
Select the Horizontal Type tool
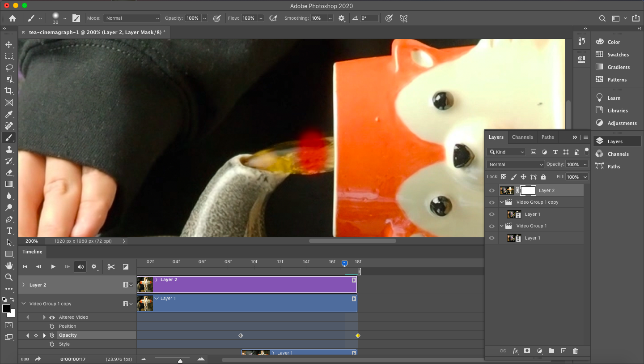point(9,231)
